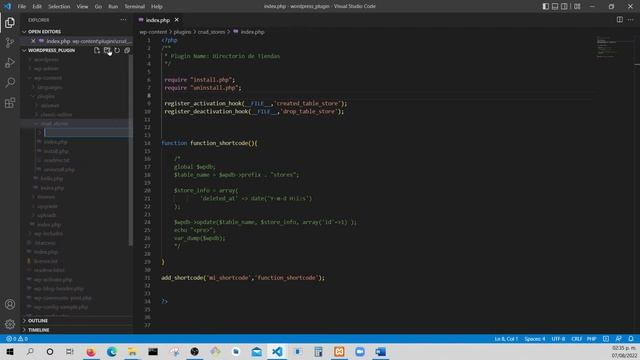Toggle the secondary side bar visibility
Image resolution: width=640 pixels, height=360 pixels.
coord(564,6)
